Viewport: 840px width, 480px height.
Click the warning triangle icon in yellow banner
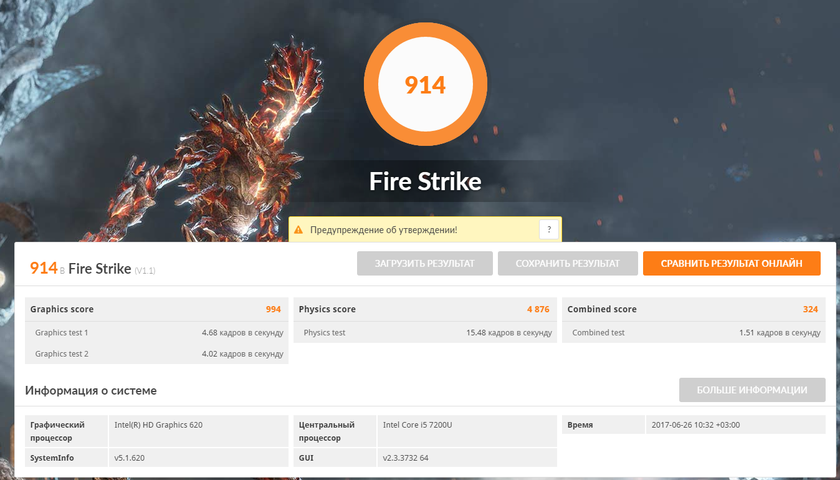(x=299, y=230)
